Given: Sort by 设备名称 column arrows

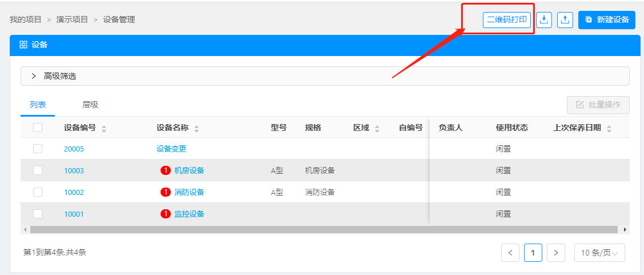Looking at the screenshot, I should (x=197, y=128).
